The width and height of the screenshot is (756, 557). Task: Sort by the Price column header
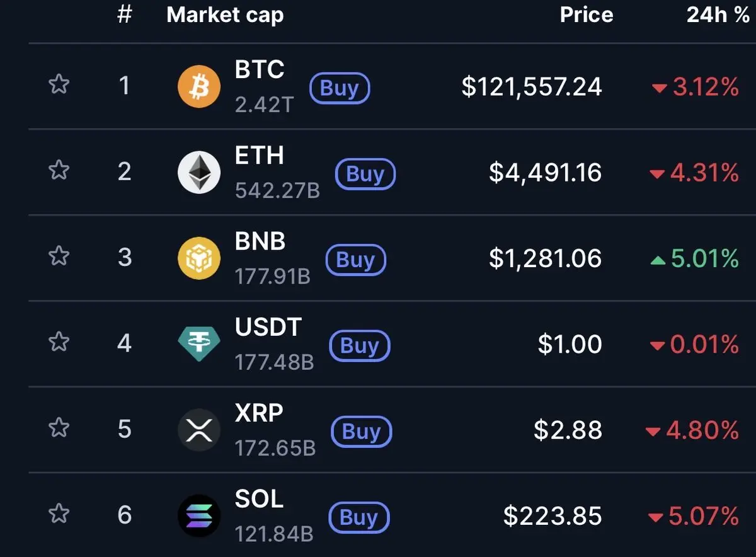587,15
